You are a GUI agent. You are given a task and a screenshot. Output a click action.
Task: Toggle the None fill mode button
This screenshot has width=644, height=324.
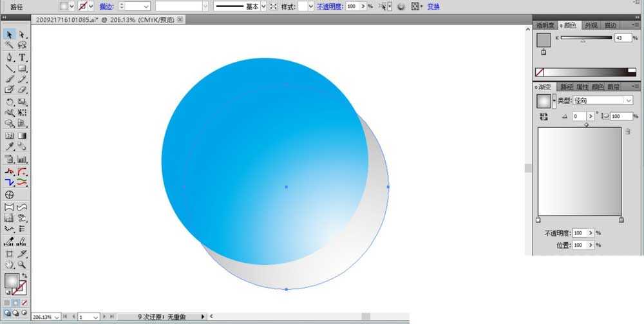24,303
